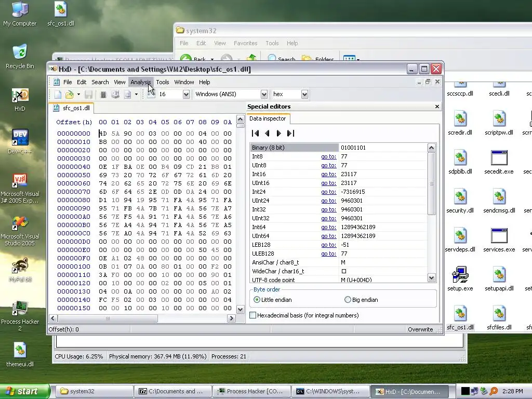Click hex byte 4D at offset 00000000
Viewport: 532px width, 399px height.
pos(103,134)
